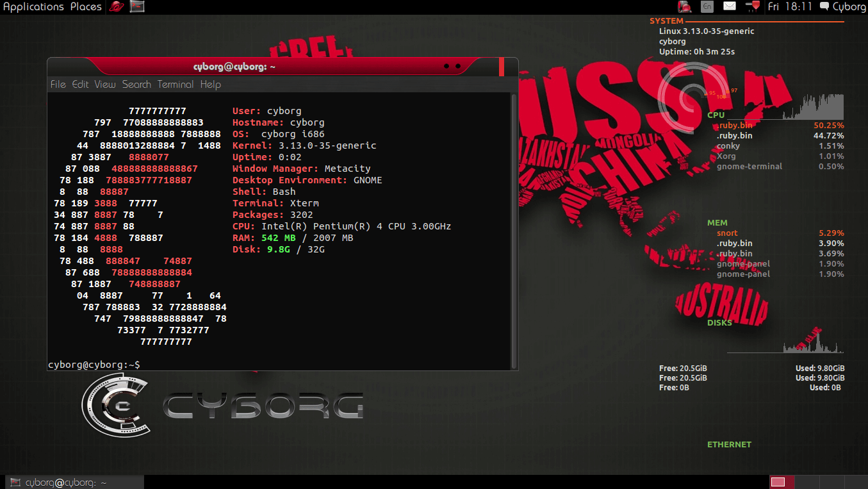Open the Places menu

[x=85, y=7]
